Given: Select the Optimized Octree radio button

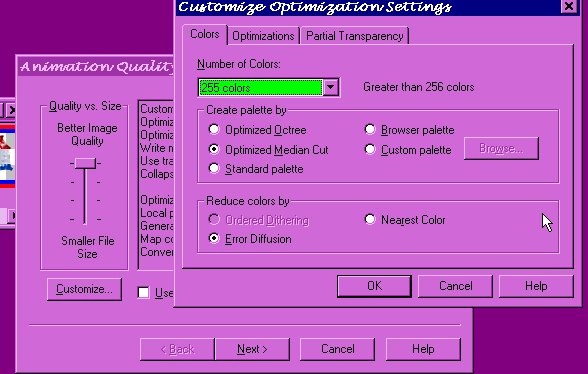Looking at the screenshot, I should (214, 129).
